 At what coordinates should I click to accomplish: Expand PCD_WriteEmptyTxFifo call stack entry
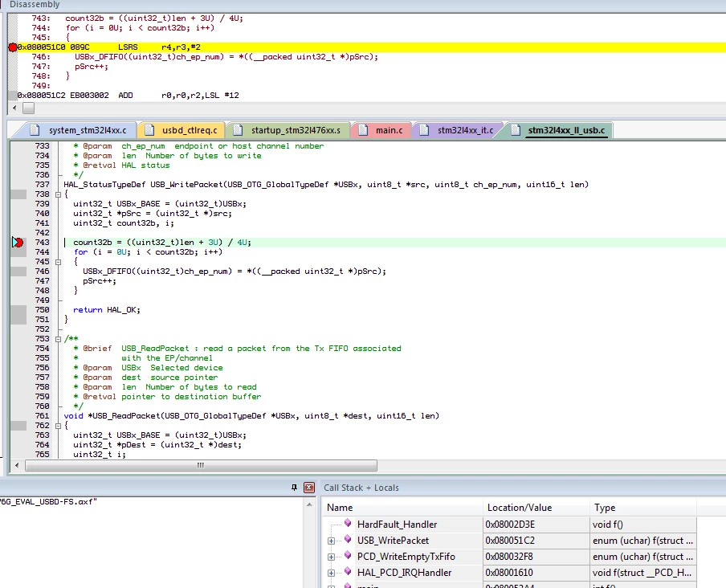pos(331,557)
